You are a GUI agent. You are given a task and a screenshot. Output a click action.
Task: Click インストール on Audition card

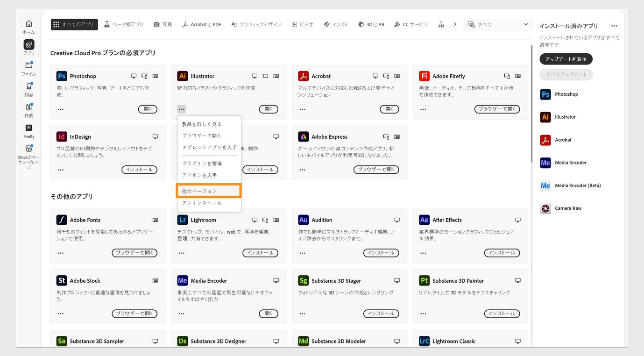point(381,253)
